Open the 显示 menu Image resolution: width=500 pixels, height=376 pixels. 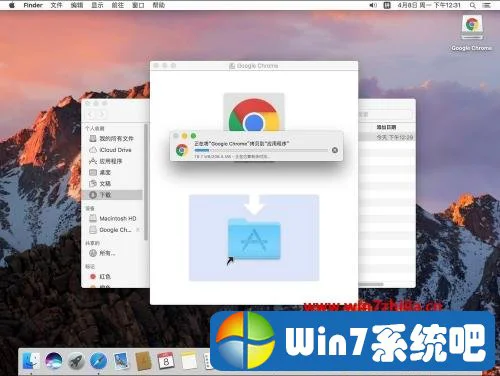pyautogui.click(x=97, y=5)
